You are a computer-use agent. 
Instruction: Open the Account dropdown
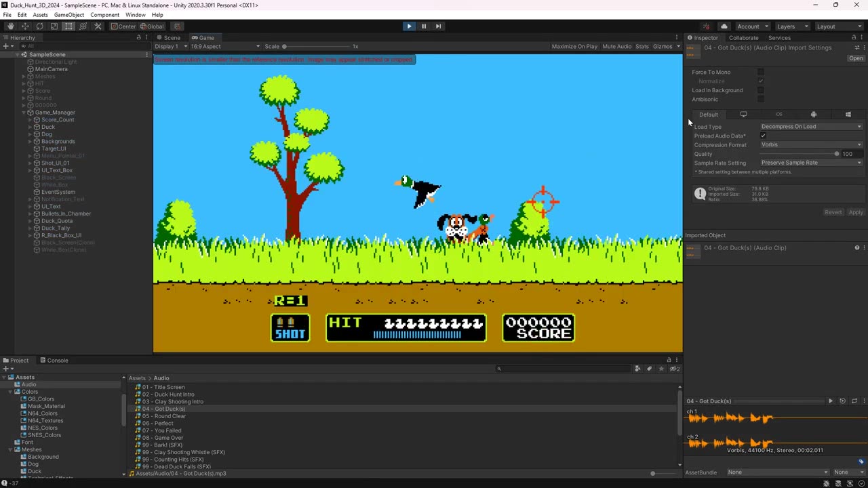coord(752,26)
